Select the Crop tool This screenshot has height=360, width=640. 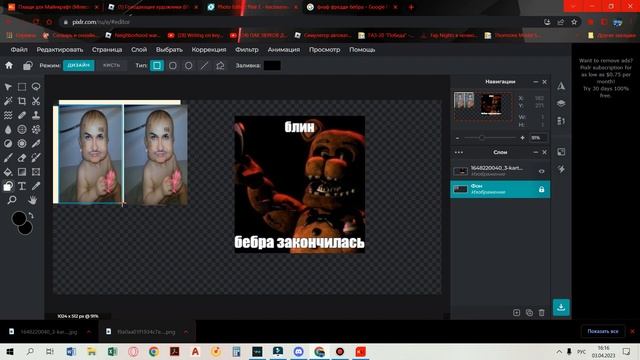tap(22, 101)
